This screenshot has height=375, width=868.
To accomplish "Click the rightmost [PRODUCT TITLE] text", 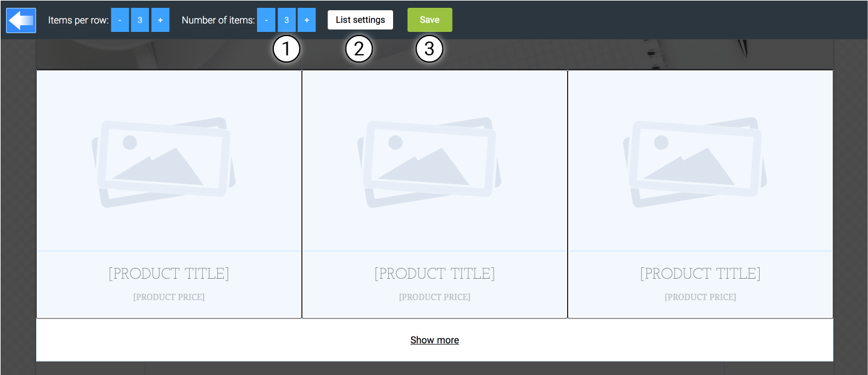I will (x=700, y=274).
